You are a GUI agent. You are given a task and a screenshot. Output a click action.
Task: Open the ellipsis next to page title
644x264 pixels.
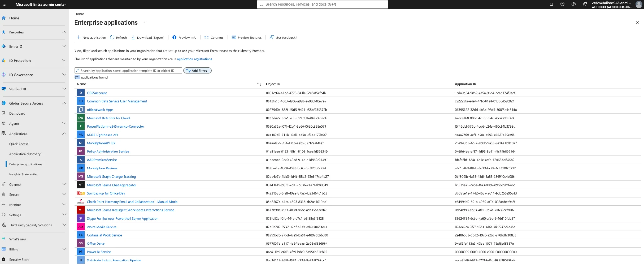click(x=146, y=22)
